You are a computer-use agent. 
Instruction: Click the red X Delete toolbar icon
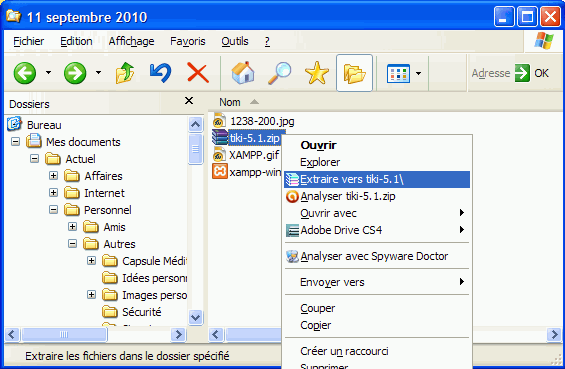pyautogui.click(x=198, y=73)
